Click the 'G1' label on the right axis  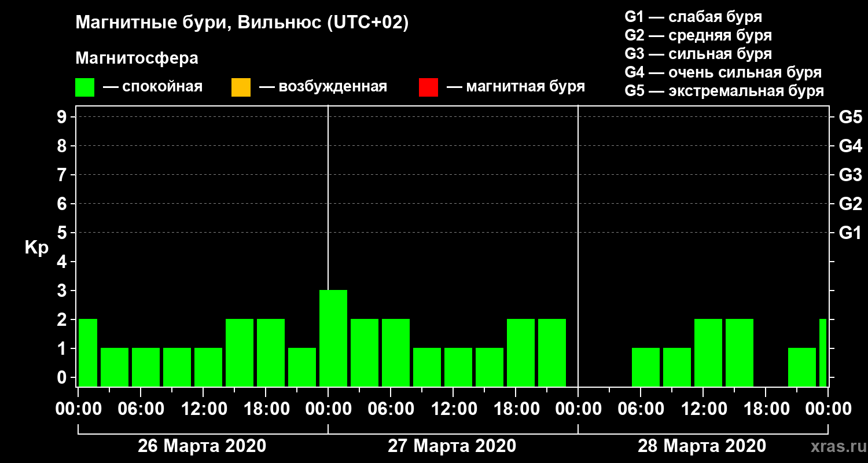click(x=850, y=233)
